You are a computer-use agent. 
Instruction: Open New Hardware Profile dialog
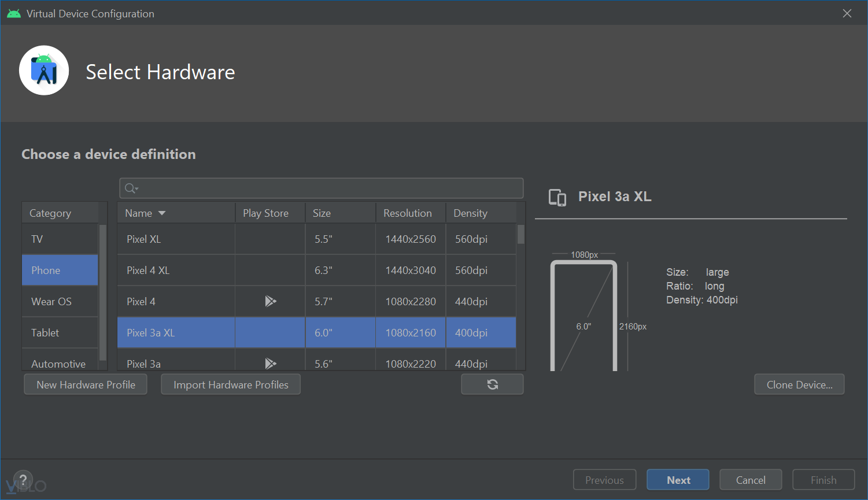pos(86,384)
